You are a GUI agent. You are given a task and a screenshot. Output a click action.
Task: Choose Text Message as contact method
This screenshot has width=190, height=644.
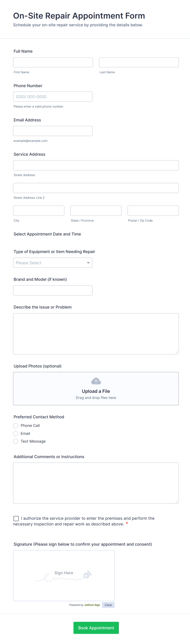click(16, 441)
